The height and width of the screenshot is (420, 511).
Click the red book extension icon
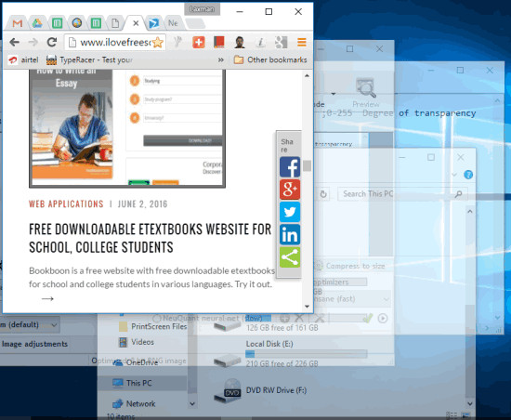pyautogui.click(x=219, y=42)
